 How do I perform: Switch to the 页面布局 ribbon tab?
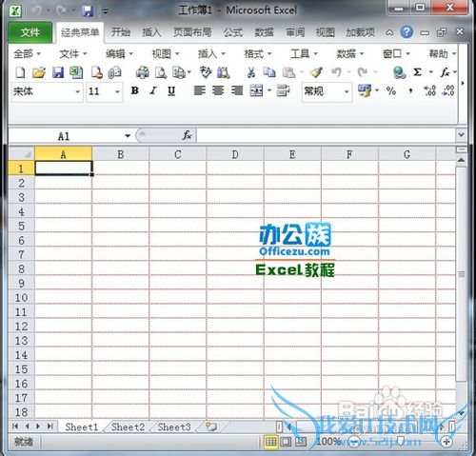[x=192, y=32]
